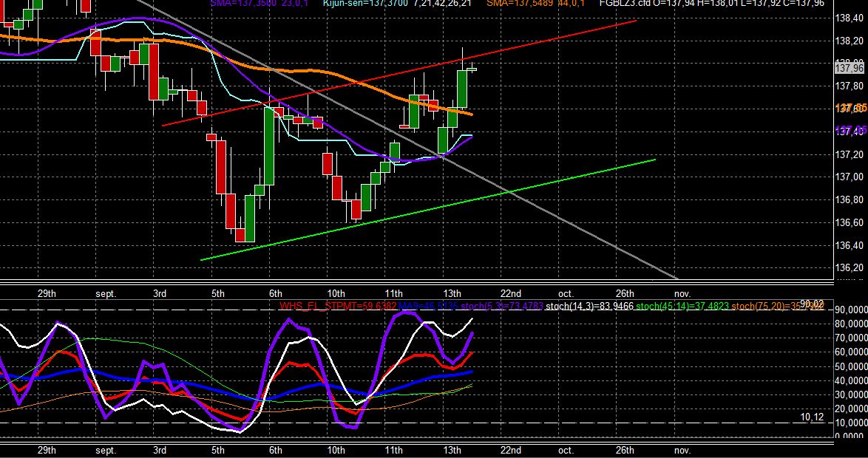Click 29th on the price chart time axis

[47, 293]
